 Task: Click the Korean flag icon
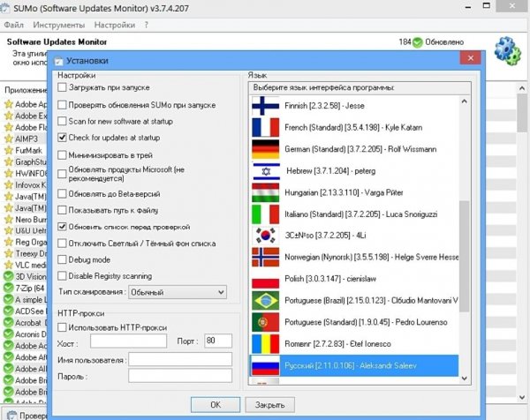265,236
